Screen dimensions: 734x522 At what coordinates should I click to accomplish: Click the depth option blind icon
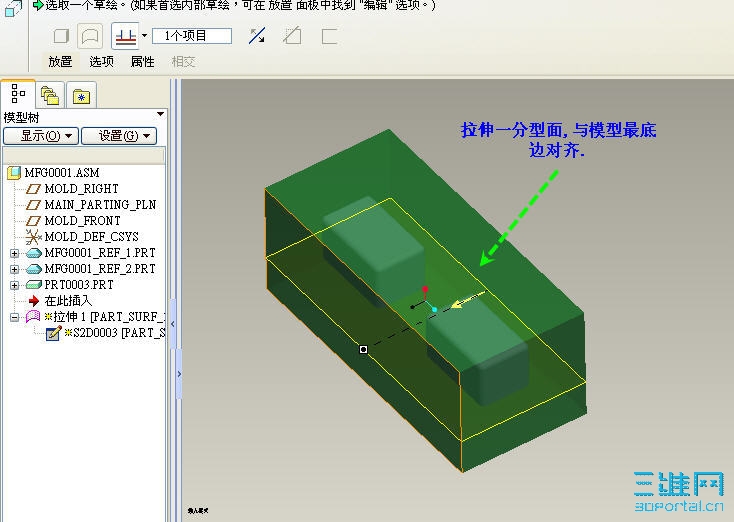point(125,36)
